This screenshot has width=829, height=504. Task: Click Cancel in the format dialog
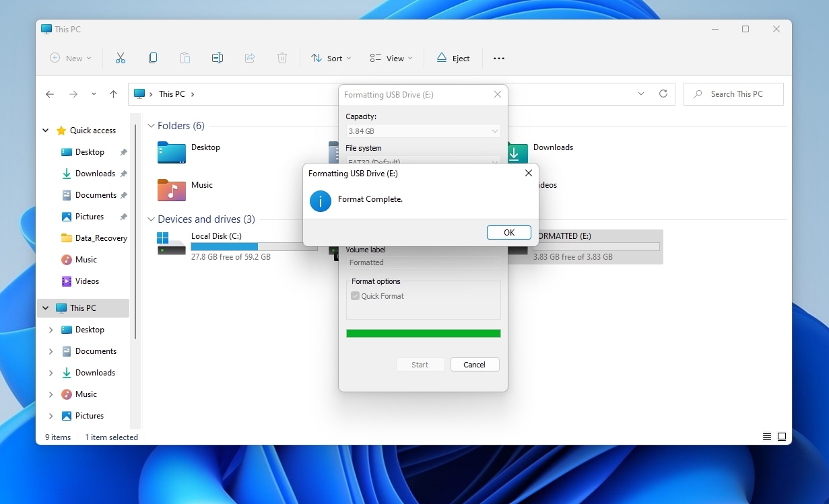[x=475, y=365]
